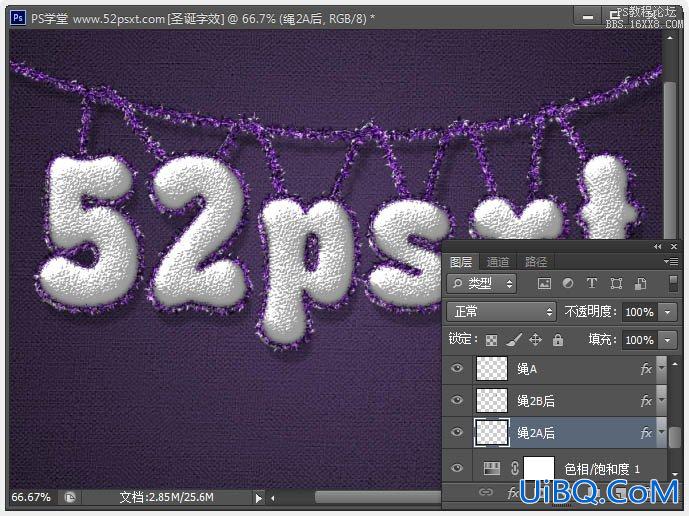
Task: Open the 类型 filter type dropdown
Action: pos(482,283)
